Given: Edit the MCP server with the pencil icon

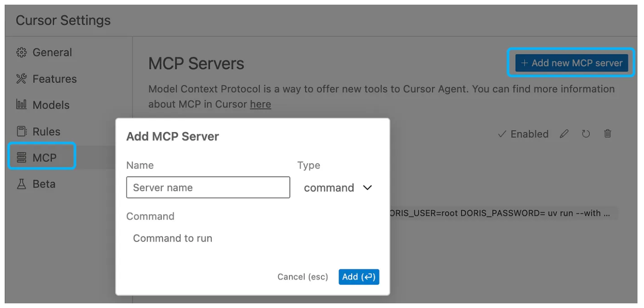Looking at the screenshot, I should point(564,134).
